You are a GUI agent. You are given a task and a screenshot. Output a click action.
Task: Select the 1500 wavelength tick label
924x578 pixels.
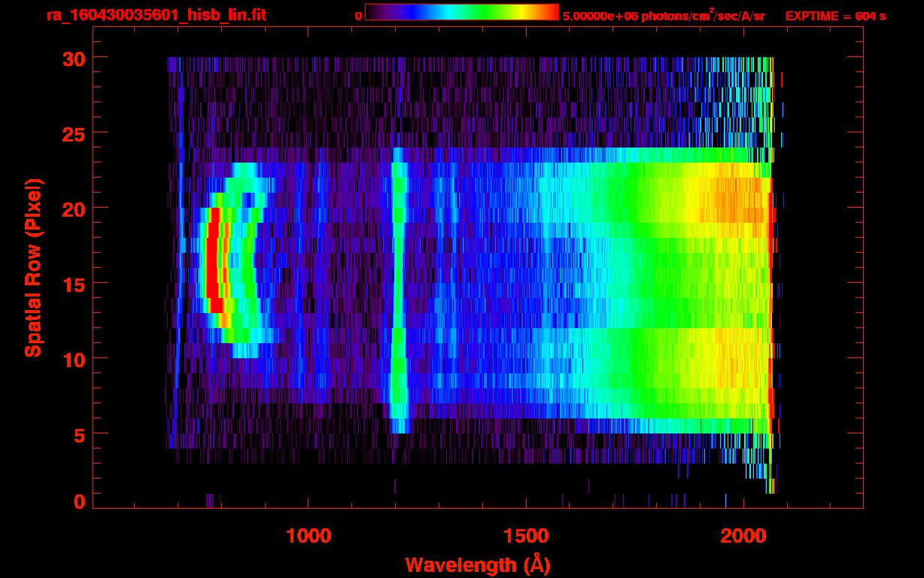coord(525,536)
